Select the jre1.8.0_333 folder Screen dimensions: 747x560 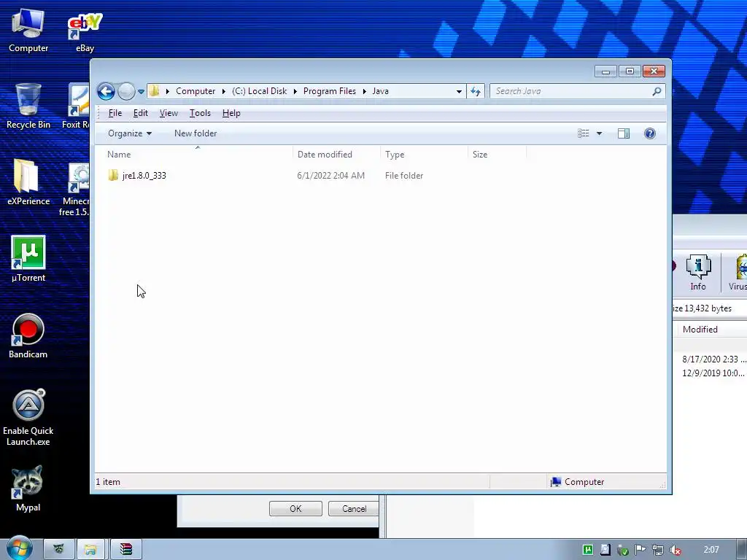tap(144, 175)
